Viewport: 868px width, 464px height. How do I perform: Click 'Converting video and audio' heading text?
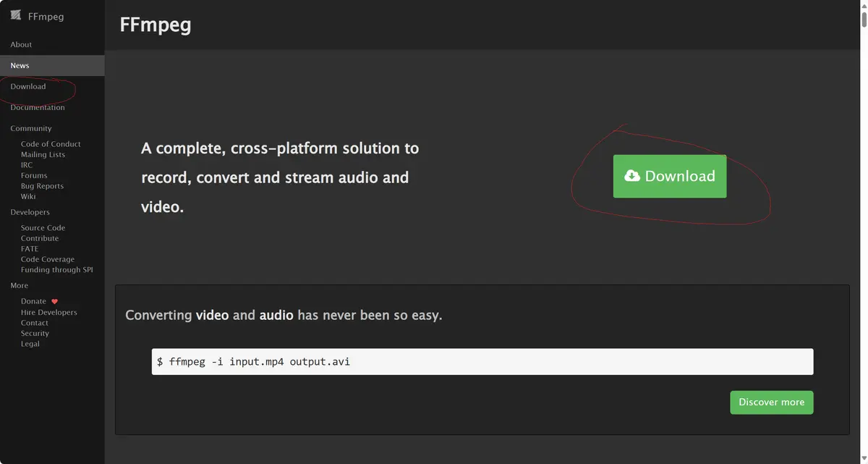pos(284,316)
